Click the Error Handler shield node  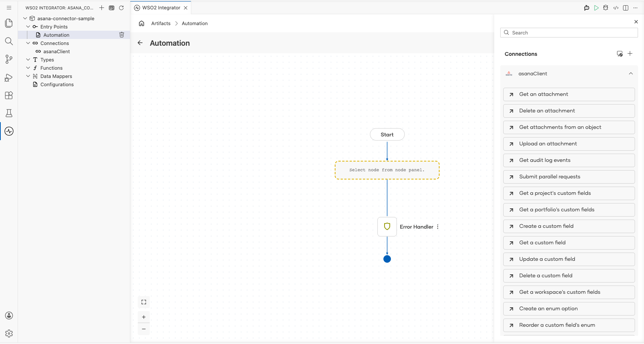(x=387, y=227)
